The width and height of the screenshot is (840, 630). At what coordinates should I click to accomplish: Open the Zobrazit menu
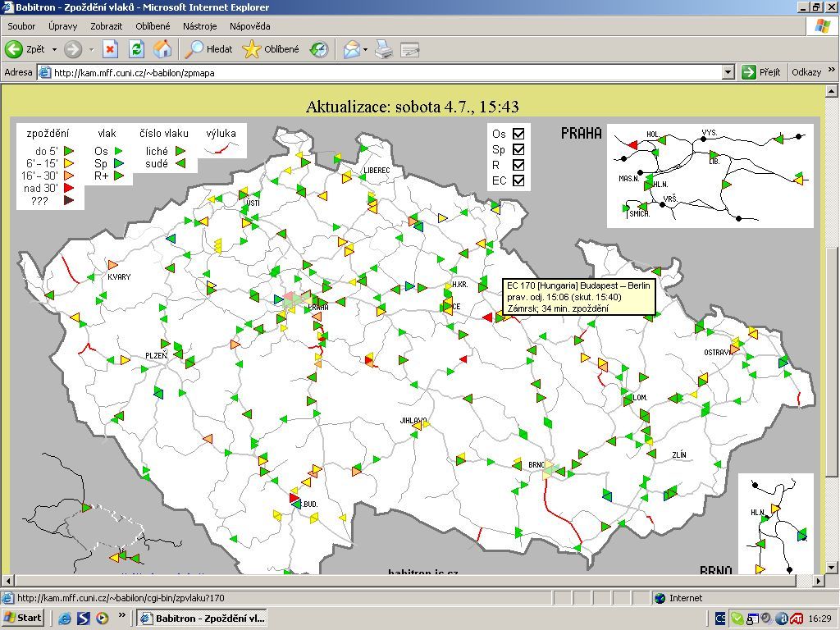[x=107, y=26]
